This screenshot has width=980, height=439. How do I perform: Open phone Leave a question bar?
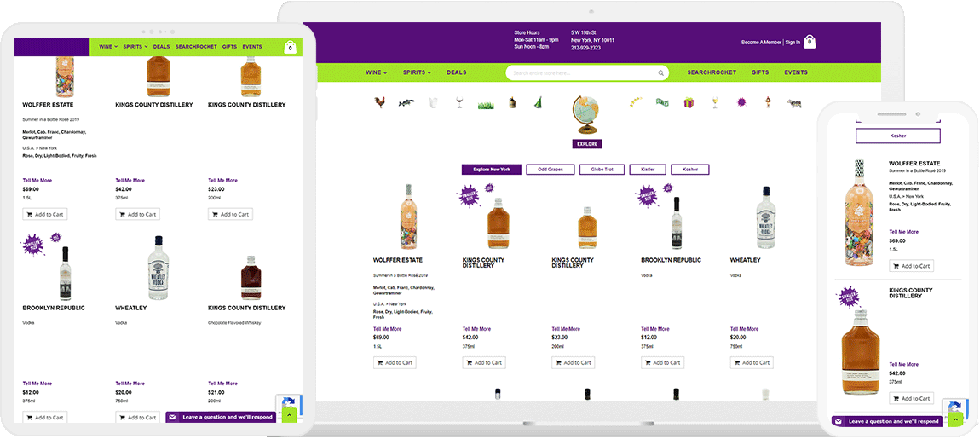pos(887,421)
